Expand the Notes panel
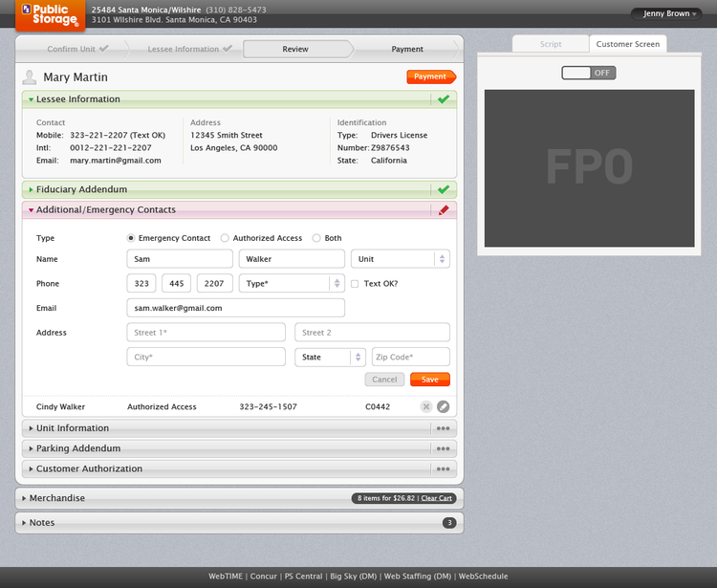Viewport: 717px width, 588px height. 24,523
